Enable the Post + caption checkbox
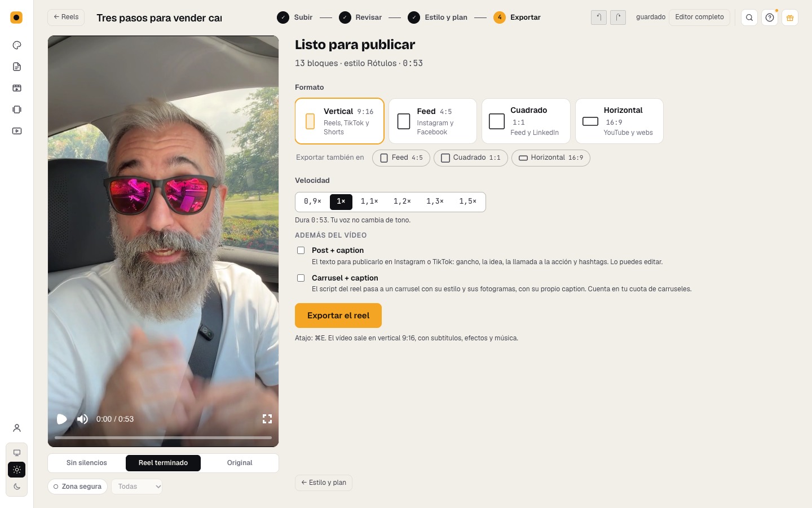This screenshot has height=508, width=812. pos(301,251)
